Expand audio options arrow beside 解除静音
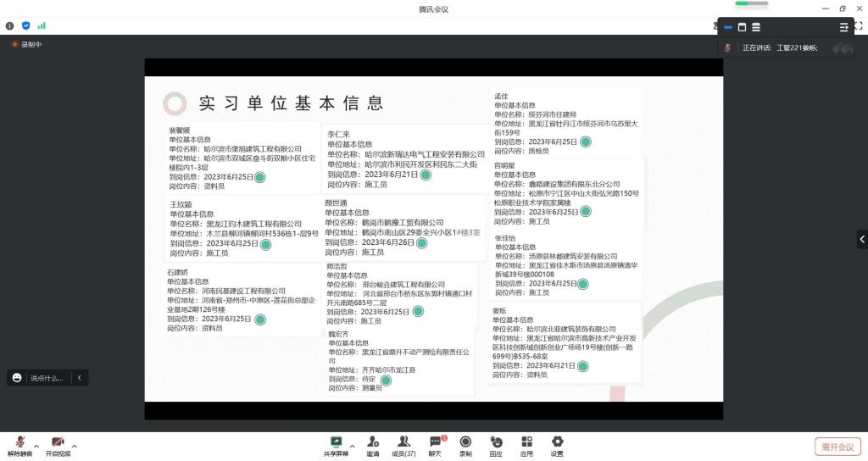The image size is (868, 461). click(36, 446)
